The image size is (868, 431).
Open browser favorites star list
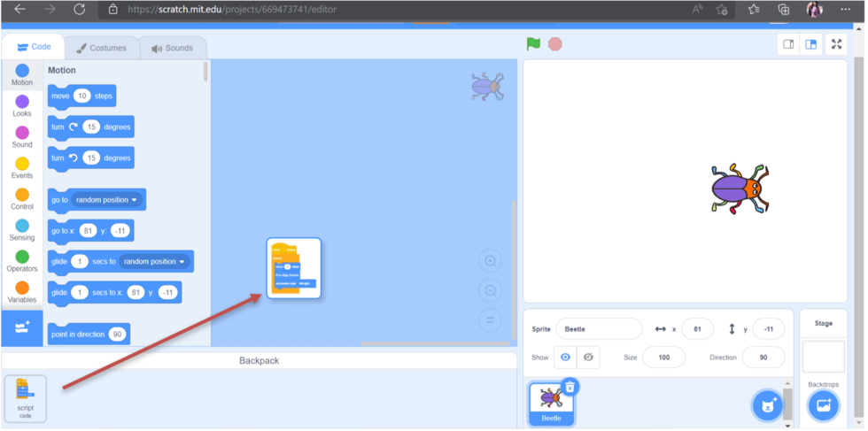[x=754, y=10]
